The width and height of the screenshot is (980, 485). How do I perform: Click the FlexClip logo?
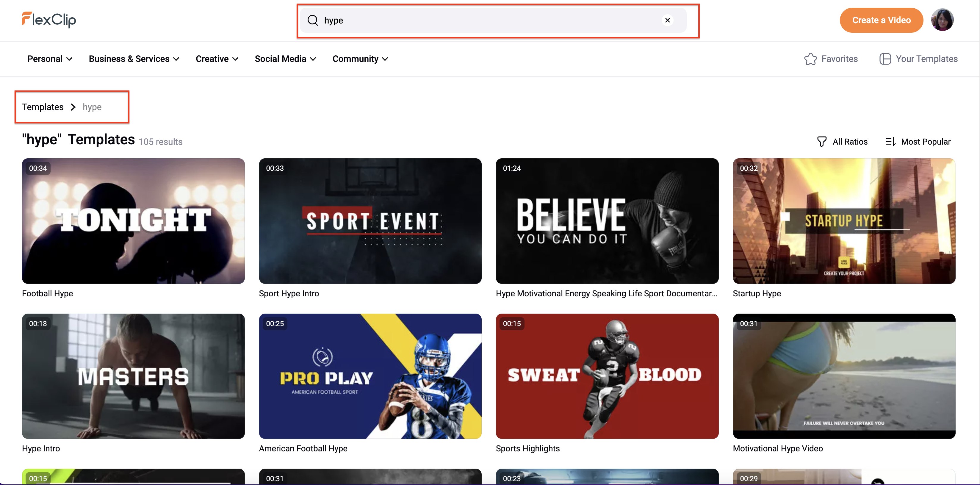(48, 20)
